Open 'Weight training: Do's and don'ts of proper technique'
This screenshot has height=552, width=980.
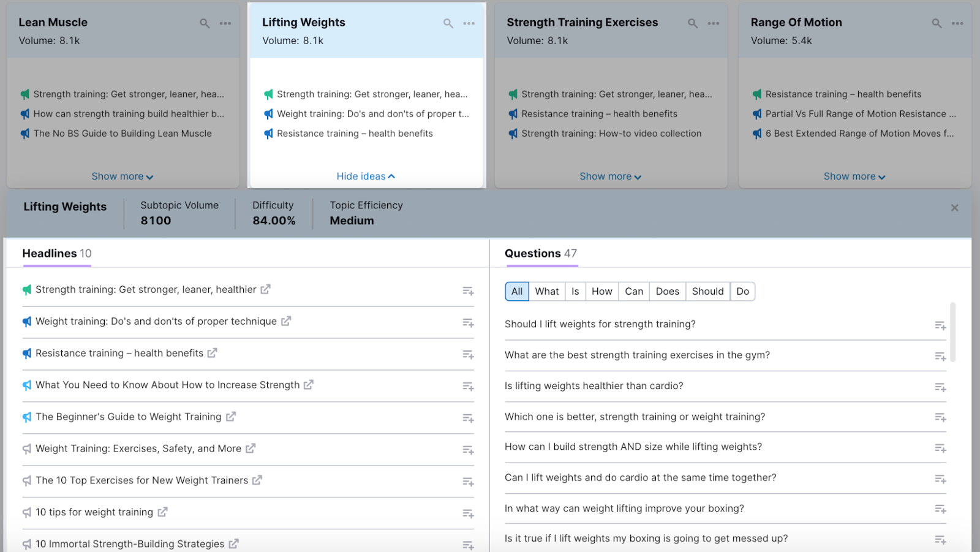(156, 321)
